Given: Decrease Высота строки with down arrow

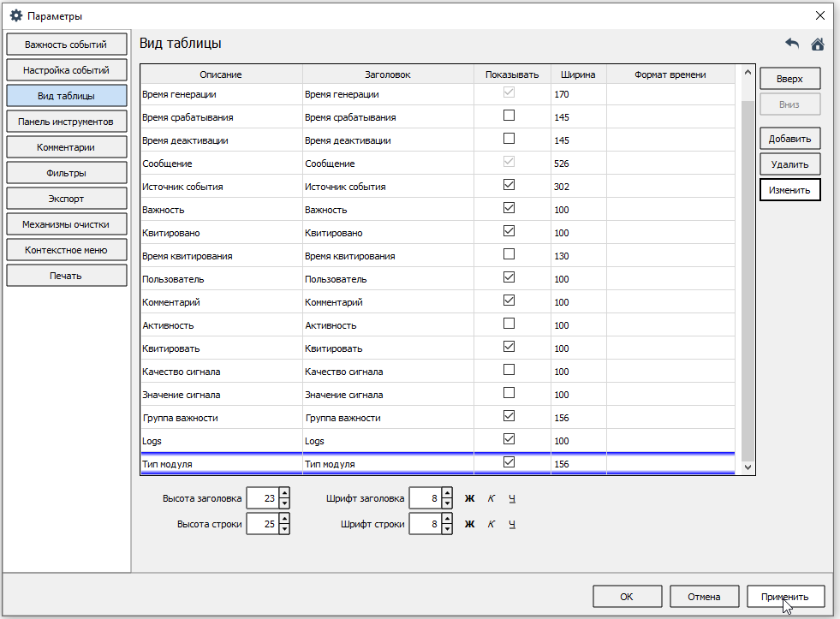Looking at the screenshot, I should pos(284,529).
